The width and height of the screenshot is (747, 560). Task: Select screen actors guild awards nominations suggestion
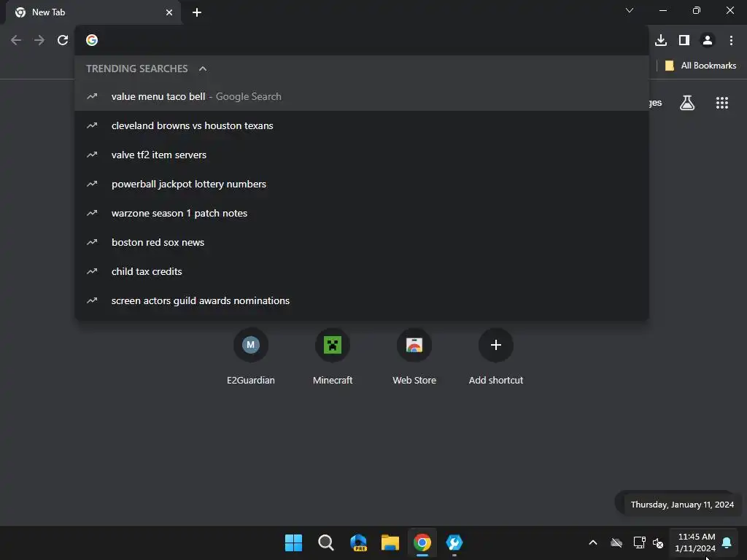(362, 300)
